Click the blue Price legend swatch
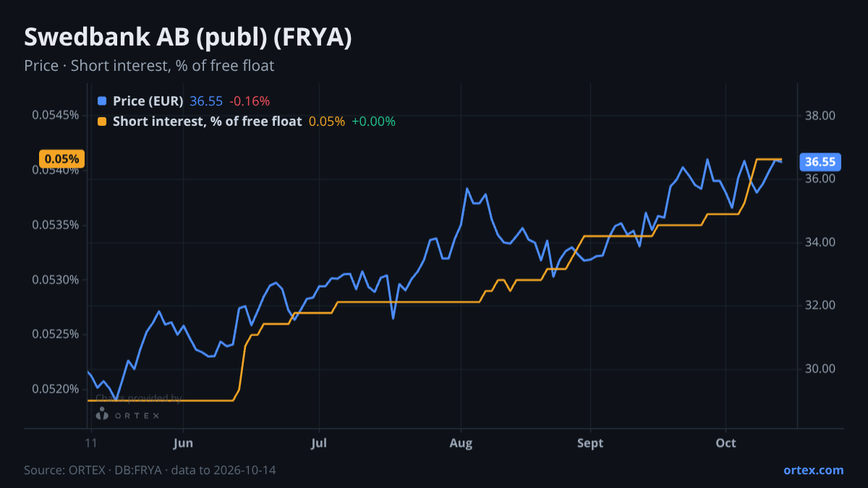This screenshot has height=488, width=868. click(102, 101)
